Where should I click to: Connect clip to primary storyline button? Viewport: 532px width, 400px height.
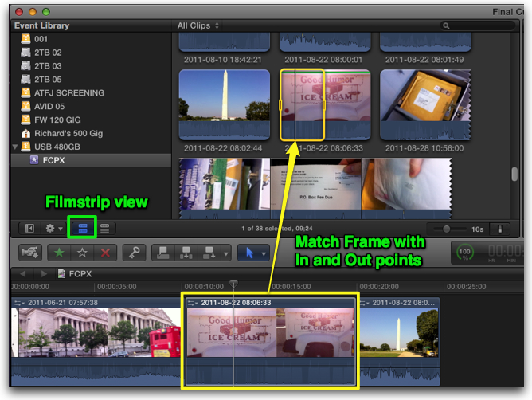tap(162, 253)
